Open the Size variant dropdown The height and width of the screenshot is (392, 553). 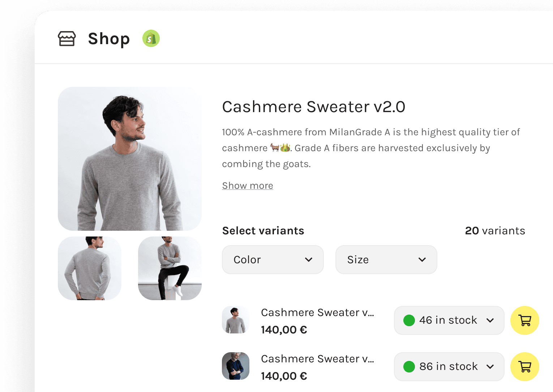(x=386, y=260)
